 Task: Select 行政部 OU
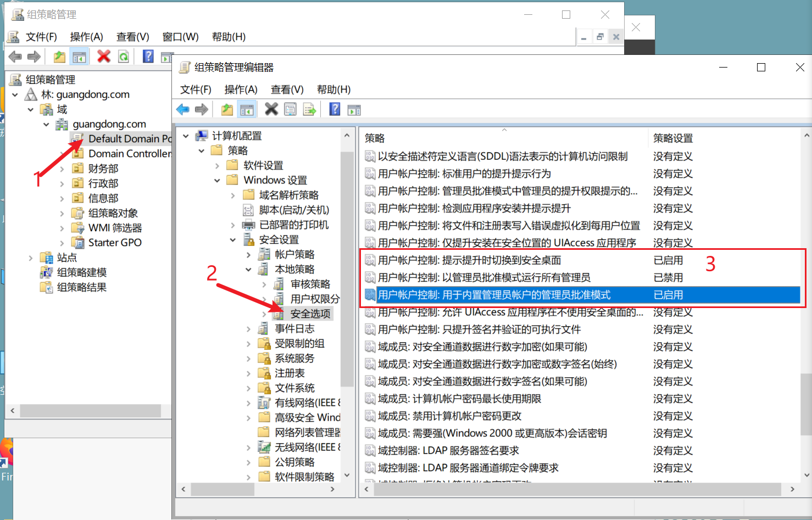click(x=103, y=183)
